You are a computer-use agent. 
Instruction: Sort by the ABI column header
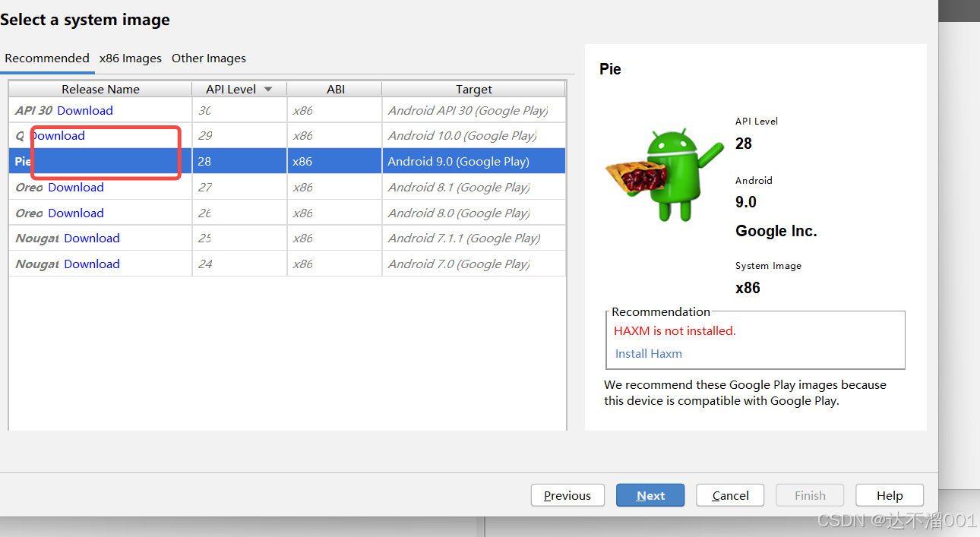coord(335,89)
